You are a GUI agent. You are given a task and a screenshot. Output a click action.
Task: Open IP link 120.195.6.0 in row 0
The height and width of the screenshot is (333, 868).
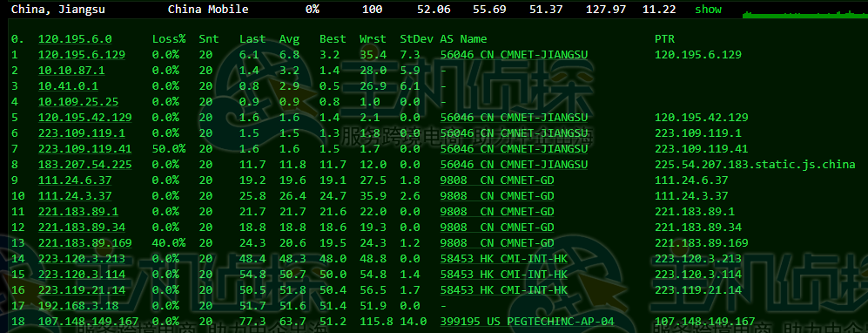(x=75, y=38)
